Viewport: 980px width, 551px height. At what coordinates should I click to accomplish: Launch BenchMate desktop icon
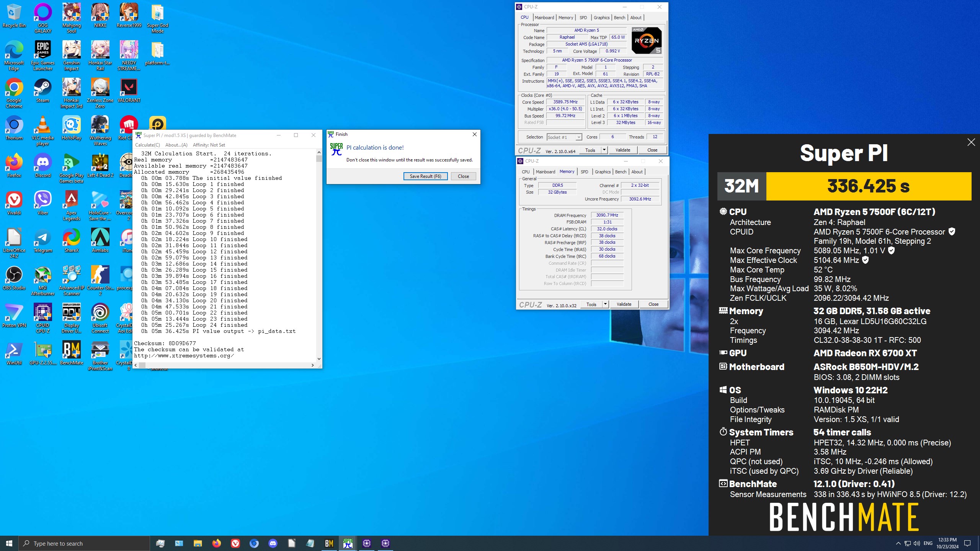[71, 353]
